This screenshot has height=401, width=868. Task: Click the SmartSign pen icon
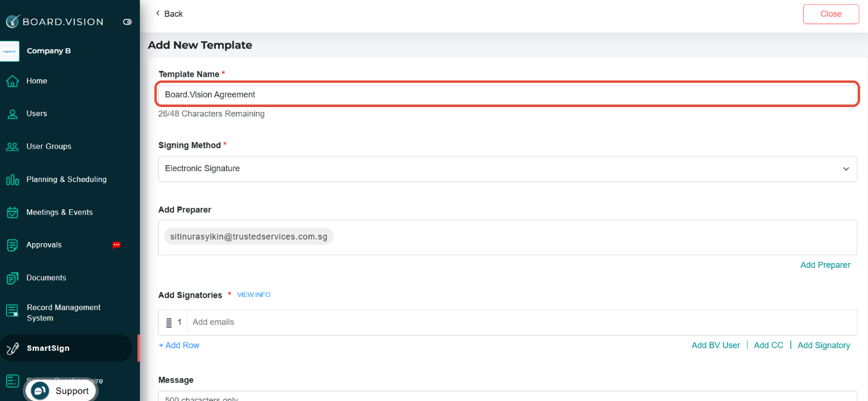coord(12,349)
